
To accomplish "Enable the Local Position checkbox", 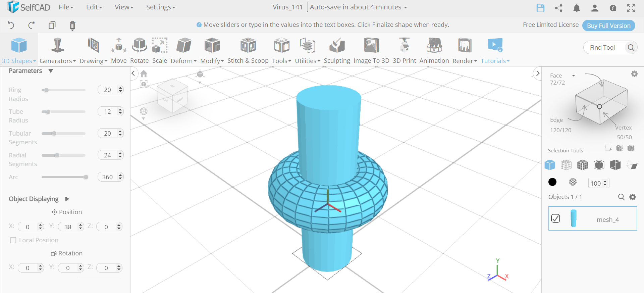I will (13, 240).
